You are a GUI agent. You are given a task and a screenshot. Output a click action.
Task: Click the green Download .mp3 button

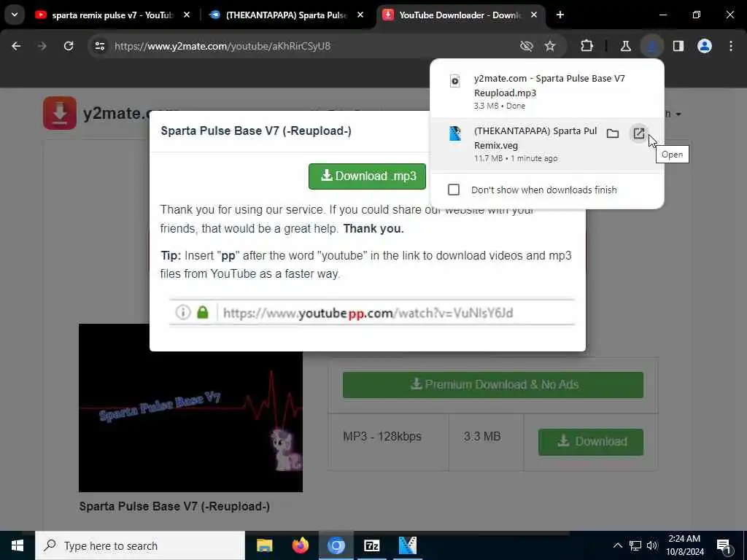point(367,176)
